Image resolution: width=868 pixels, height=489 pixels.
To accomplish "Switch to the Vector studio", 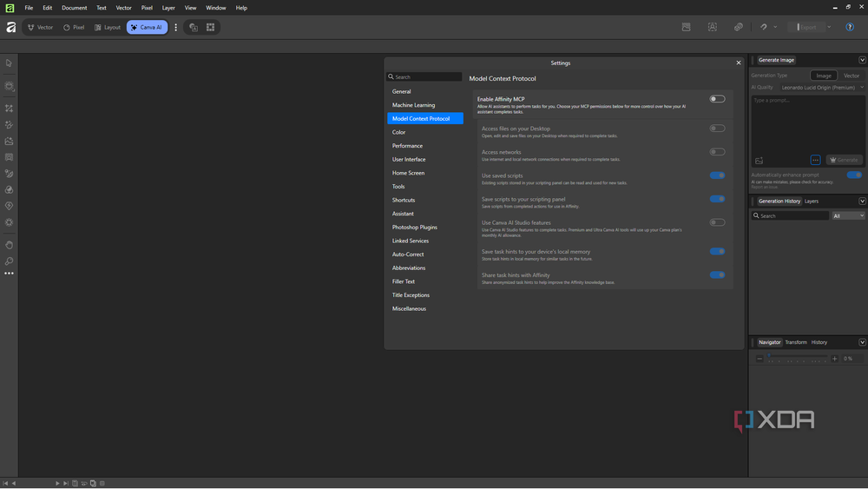I will click(41, 27).
